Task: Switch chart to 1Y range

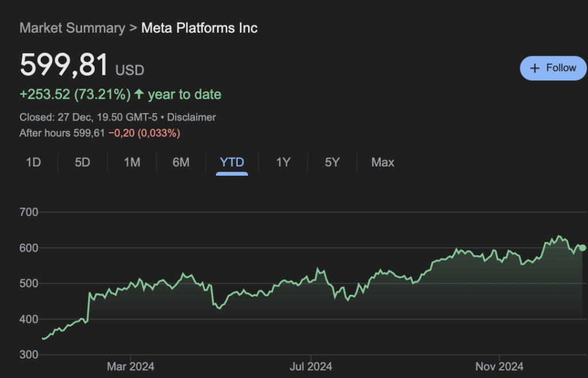Action: click(x=283, y=163)
